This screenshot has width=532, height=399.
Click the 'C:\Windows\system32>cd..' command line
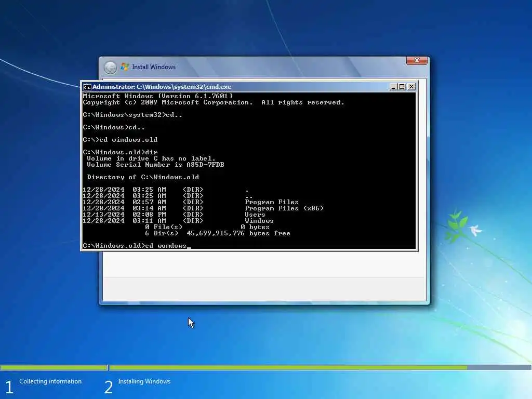[x=132, y=115]
